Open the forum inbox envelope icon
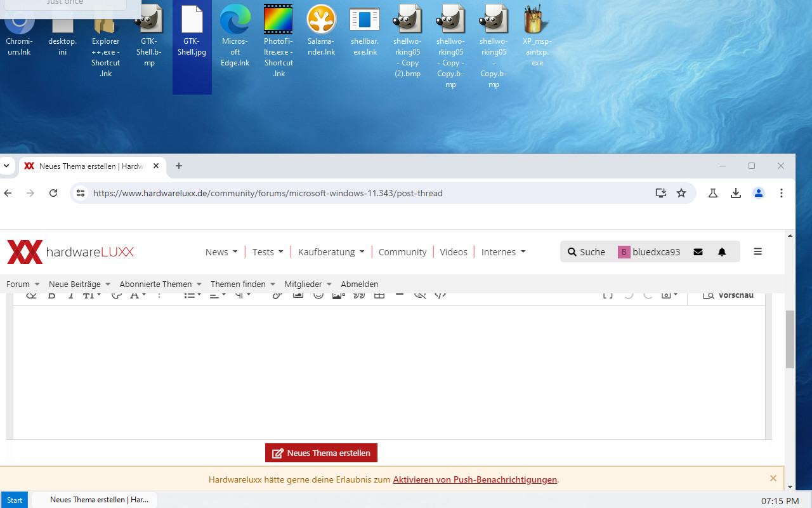 tap(698, 252)
